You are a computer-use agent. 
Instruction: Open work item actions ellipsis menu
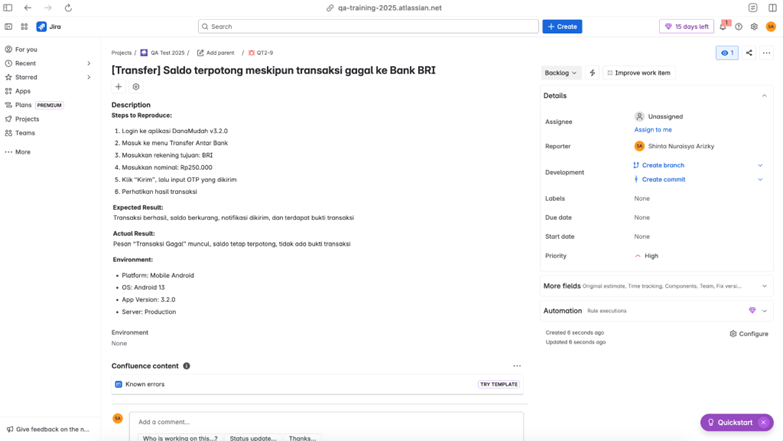[x=767, y=52]
